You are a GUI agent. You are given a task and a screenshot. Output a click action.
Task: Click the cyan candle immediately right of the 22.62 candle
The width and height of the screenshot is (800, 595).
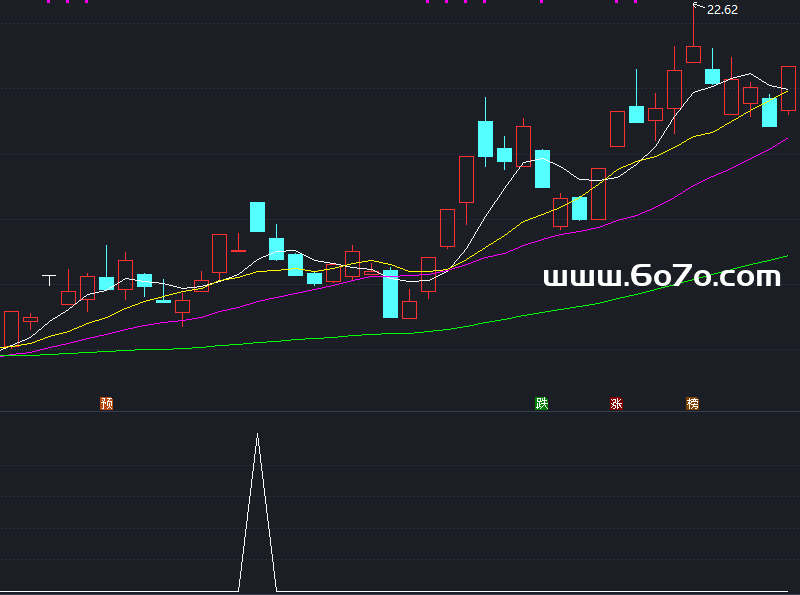[x=712, y=76]
